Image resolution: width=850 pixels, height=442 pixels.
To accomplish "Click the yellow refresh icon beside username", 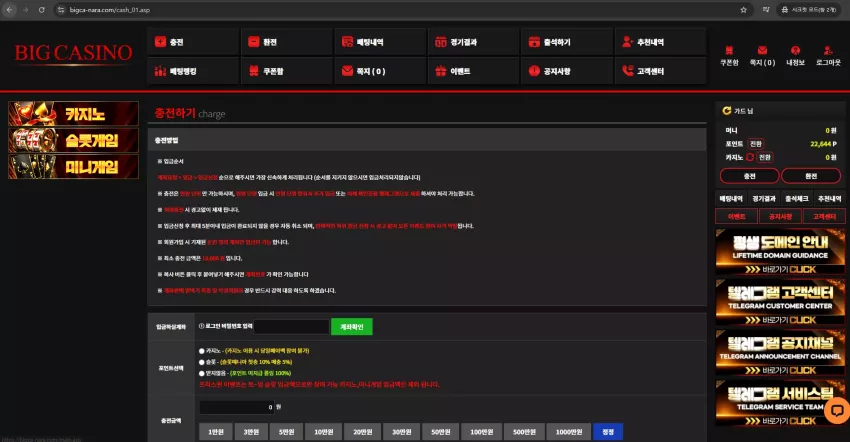I will [726, 111].
